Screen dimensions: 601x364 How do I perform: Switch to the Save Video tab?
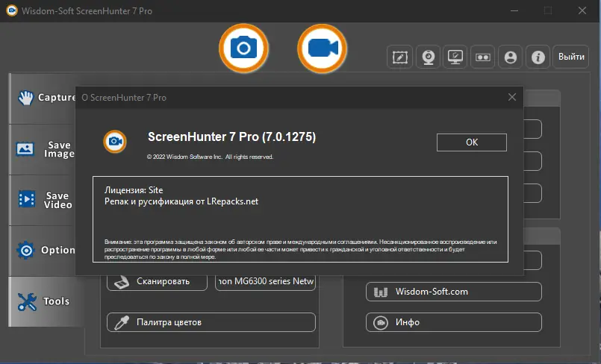click(x=43, y=200)
